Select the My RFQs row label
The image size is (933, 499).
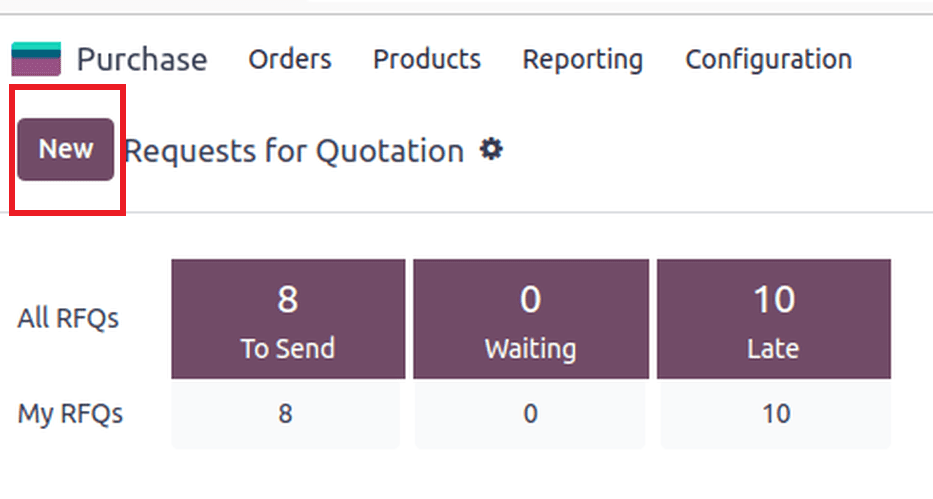[x=70, y=414]
